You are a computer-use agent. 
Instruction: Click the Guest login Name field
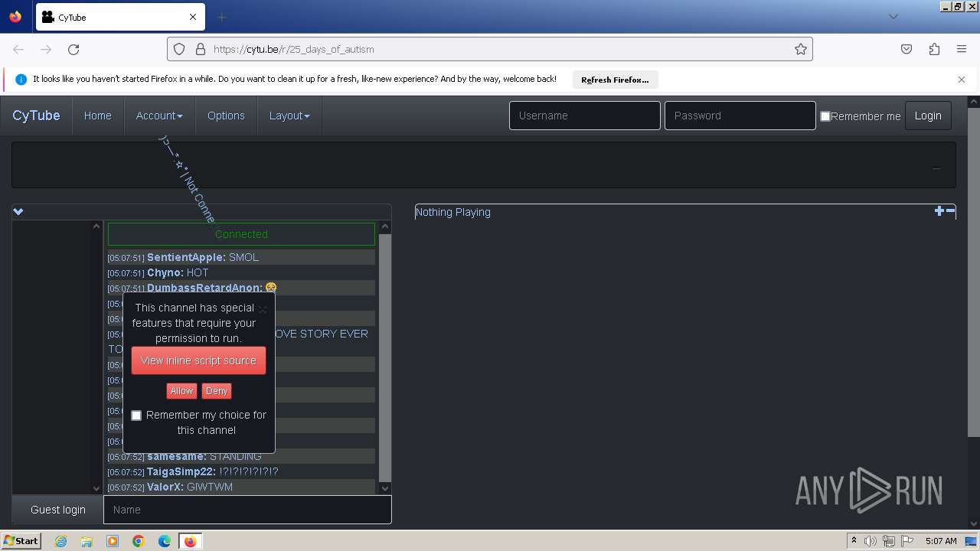pos(247,510)
